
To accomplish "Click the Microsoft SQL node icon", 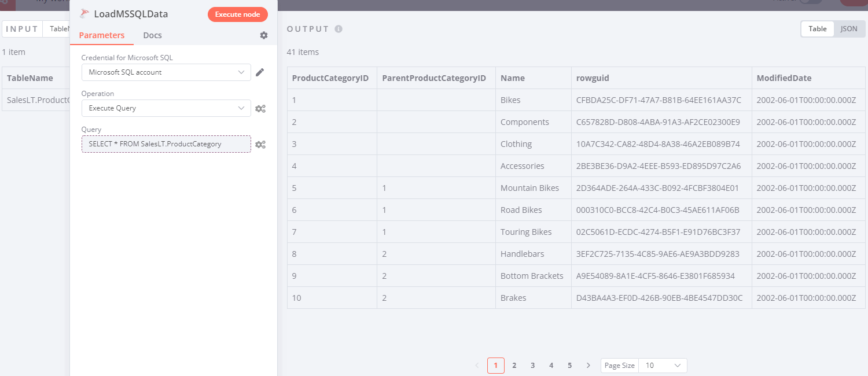I will [84, 13].
